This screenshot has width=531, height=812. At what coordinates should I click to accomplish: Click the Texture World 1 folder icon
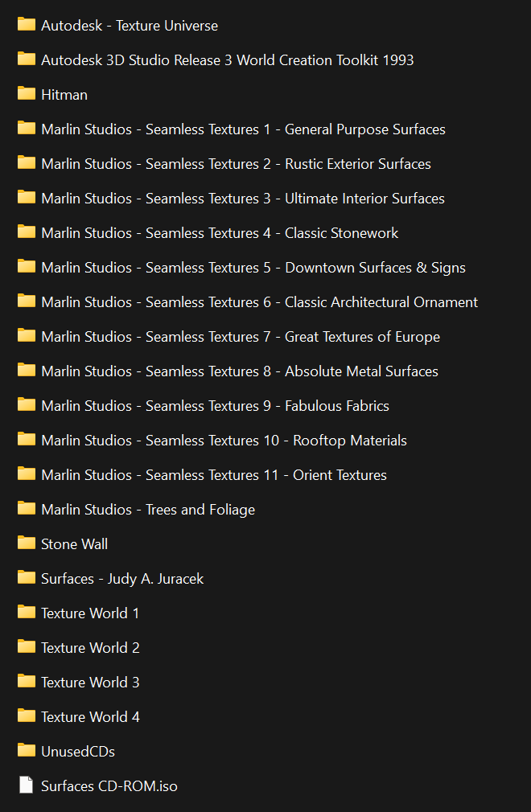27,612
